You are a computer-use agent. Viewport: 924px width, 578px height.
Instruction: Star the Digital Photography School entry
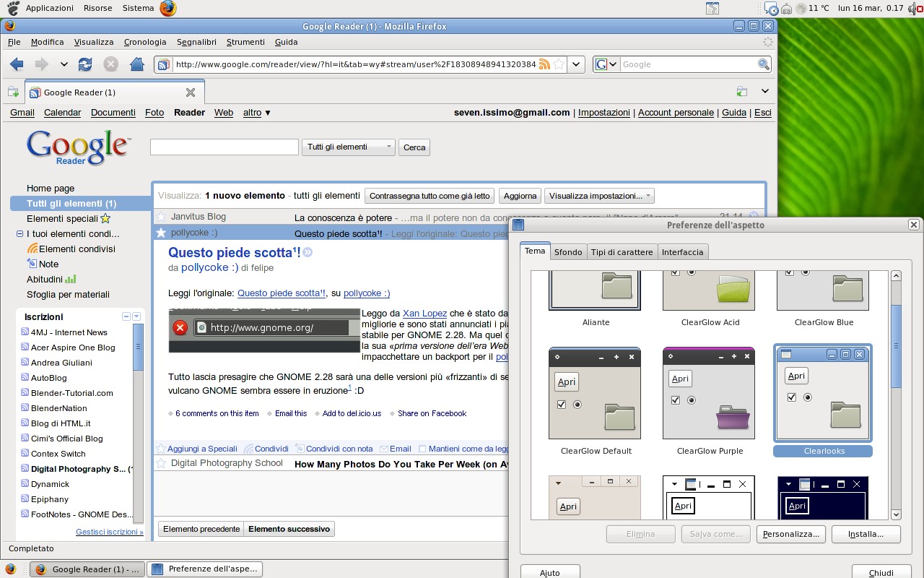162,464
